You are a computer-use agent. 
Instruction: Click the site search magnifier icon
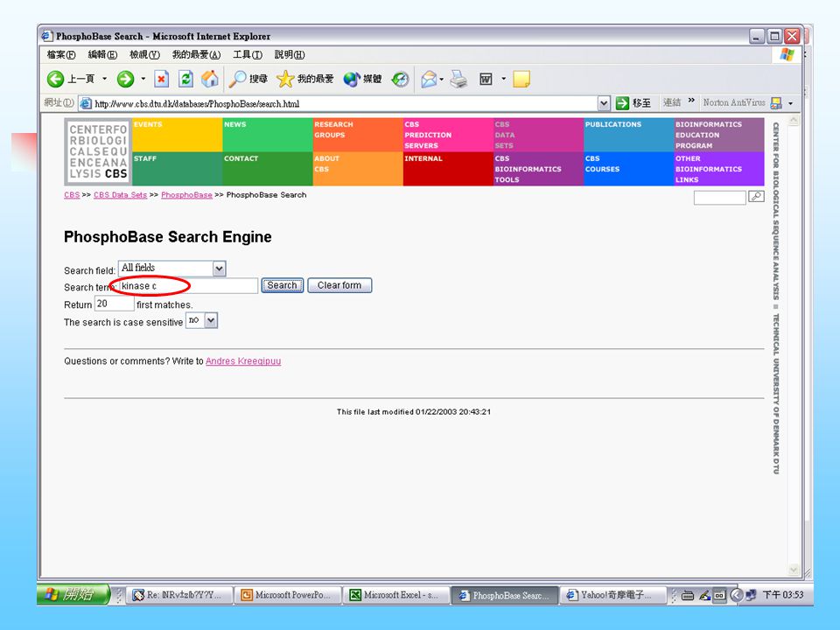[x=756, y=197]
